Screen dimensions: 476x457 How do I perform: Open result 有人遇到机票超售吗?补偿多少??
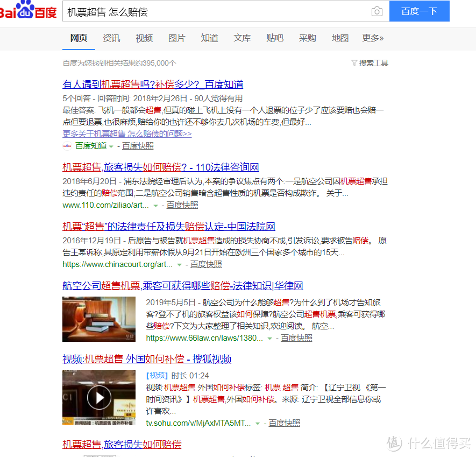coord(153,84)
